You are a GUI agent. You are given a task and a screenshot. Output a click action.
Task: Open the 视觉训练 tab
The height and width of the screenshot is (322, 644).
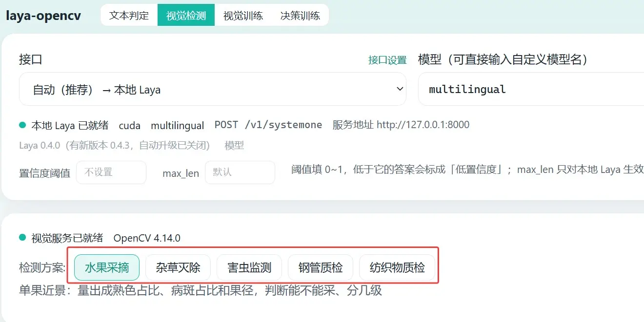pyautogui.click(x=243, y=15)
